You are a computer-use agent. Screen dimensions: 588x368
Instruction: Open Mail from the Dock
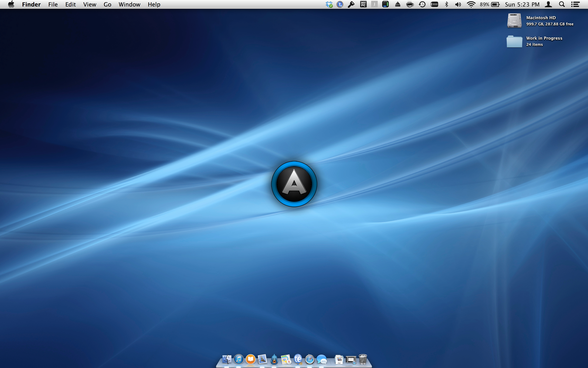pyautogui.click(x=262, y=359)
